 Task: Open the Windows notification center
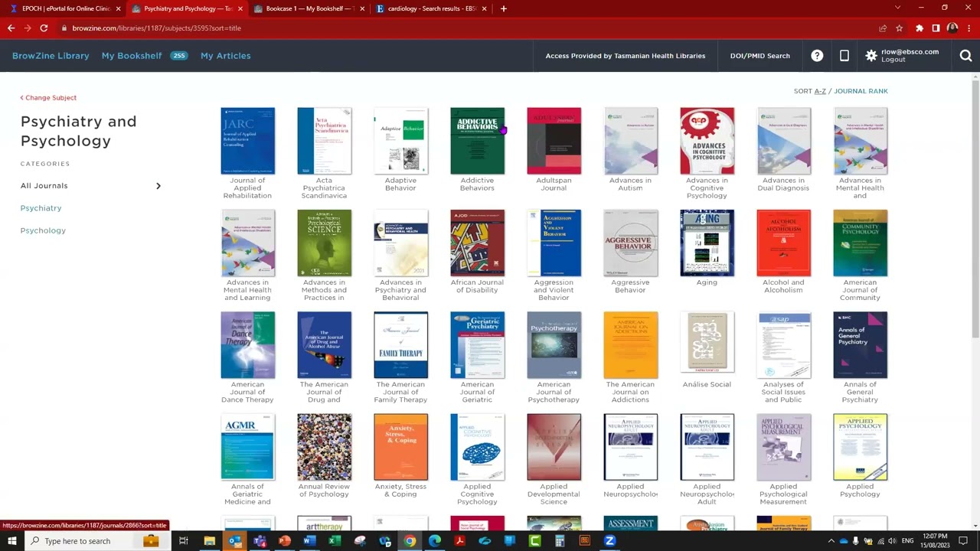click(x=963, y=541)
